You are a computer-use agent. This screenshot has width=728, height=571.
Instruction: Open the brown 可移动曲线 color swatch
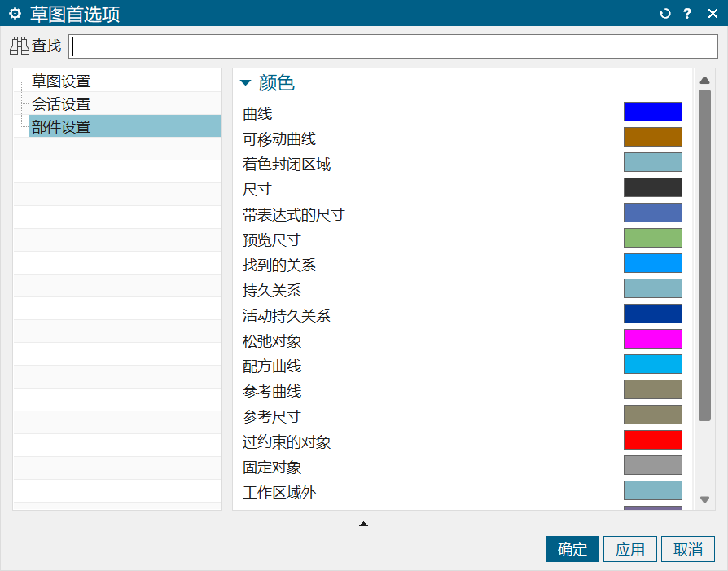pos(652,137)
